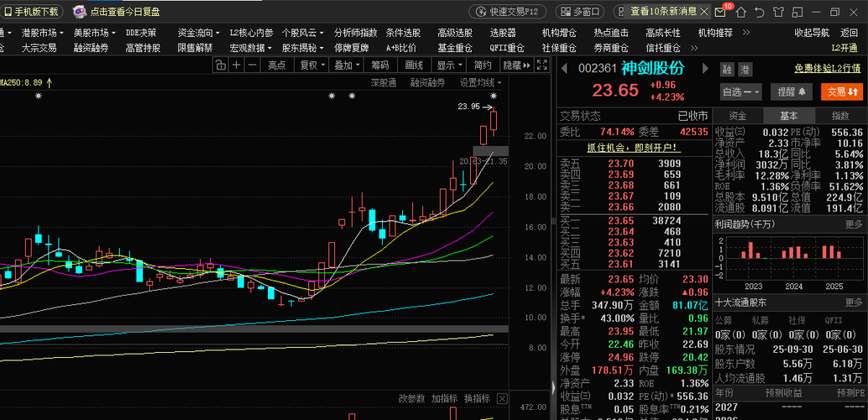Switch to 资金 tab
The image size is (868, 420).
click(x=737, y=116)
